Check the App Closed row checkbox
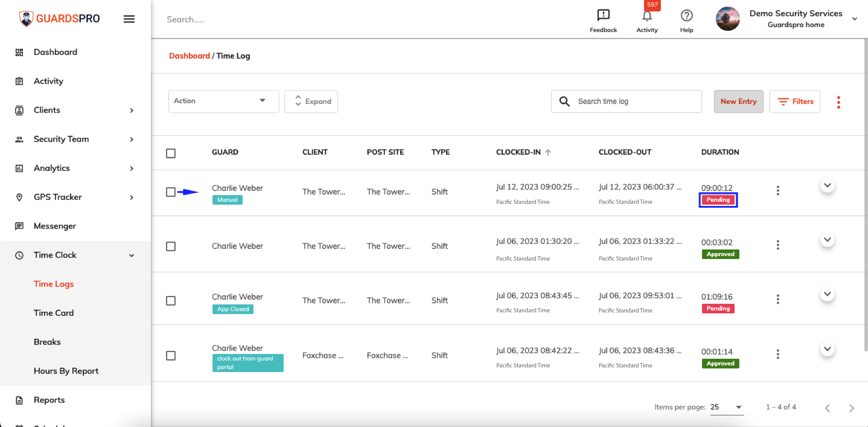868x427 pixels. click(x=171, y=301)
